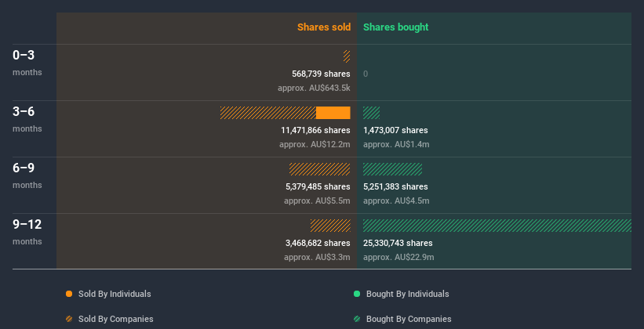This screenshot has width=644, height=329.
Task: Click the green bought bar in 6–9 months
Action: coord(393,169)
